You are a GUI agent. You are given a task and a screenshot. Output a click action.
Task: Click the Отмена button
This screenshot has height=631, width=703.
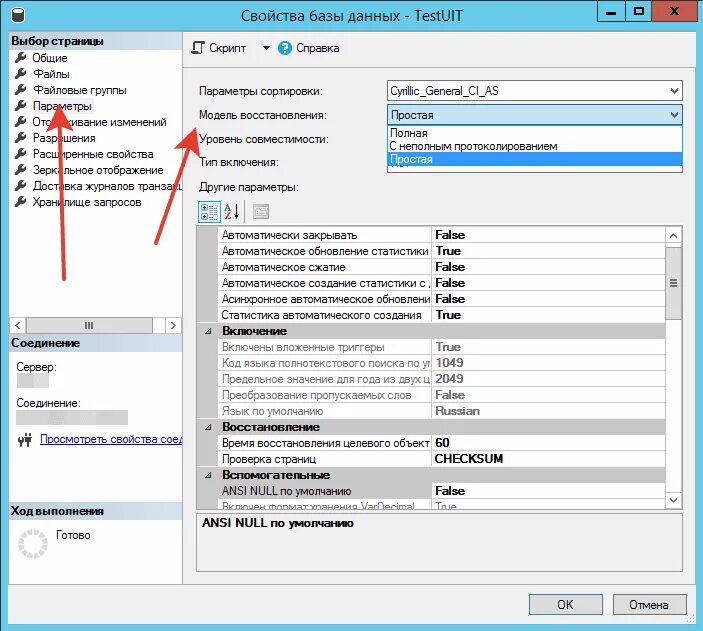(x=649, y=605)
